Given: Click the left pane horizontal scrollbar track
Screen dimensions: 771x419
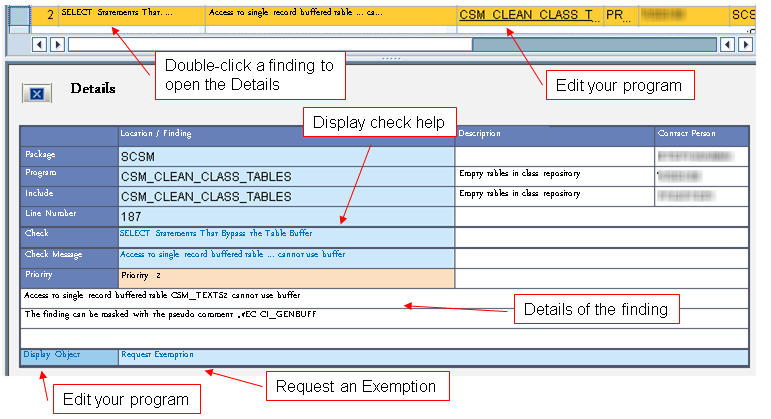Looking at the screenshot, I should coord(250,45).
